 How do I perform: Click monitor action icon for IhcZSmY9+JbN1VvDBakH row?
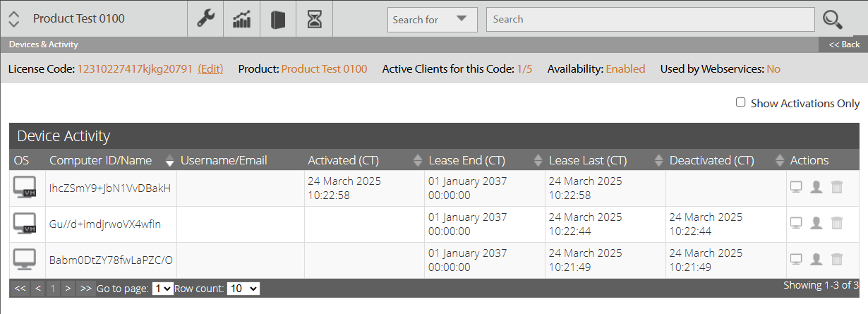point(796,187)
